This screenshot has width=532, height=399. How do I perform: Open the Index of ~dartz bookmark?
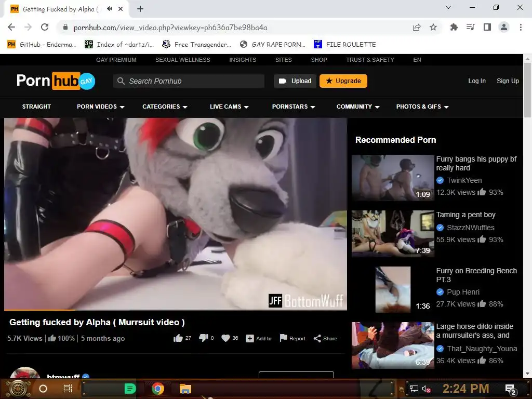click(119, 44)
